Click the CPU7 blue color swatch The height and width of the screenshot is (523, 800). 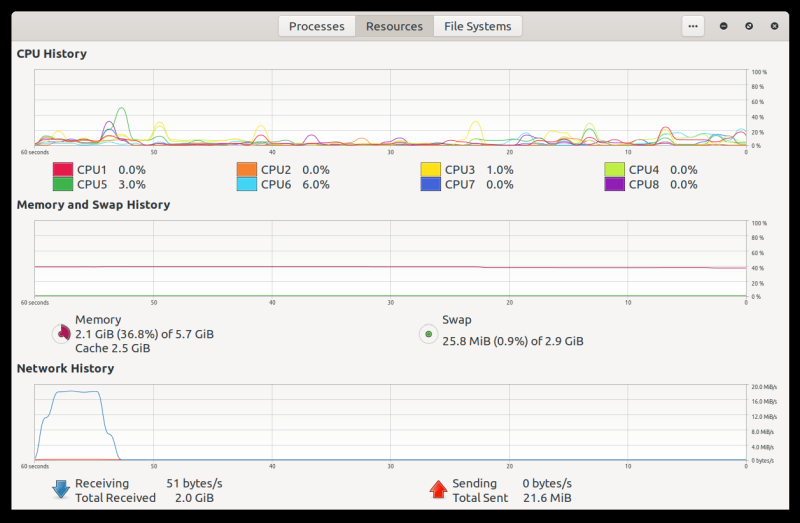(x=430, y=184)
